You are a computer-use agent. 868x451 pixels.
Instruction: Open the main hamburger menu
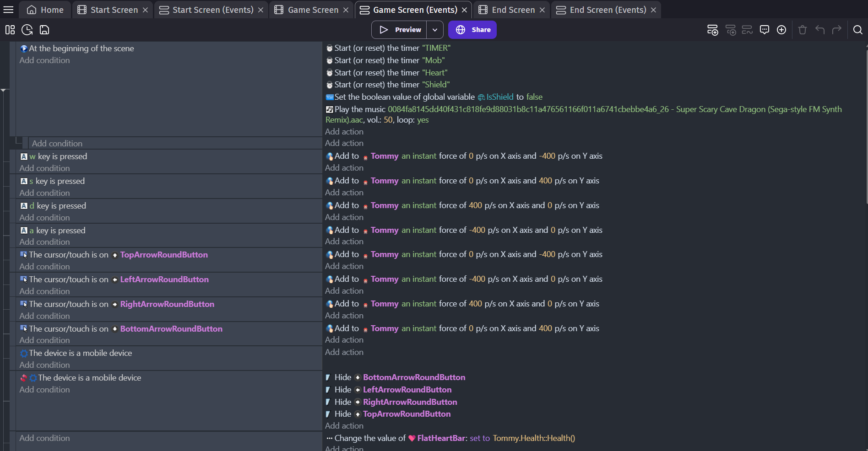click(x=8, y=10)
